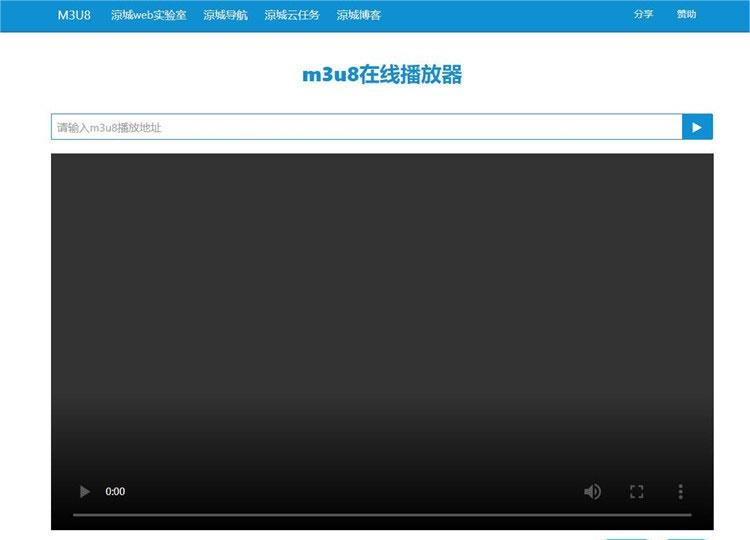Click the 0:00 video time display
Image resolution: width=750 pixels, height=540 pixels.
point(115,491)
